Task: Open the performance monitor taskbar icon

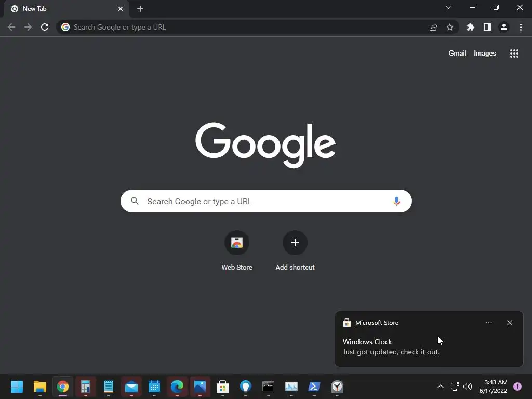Action: (x=291, y=387)
